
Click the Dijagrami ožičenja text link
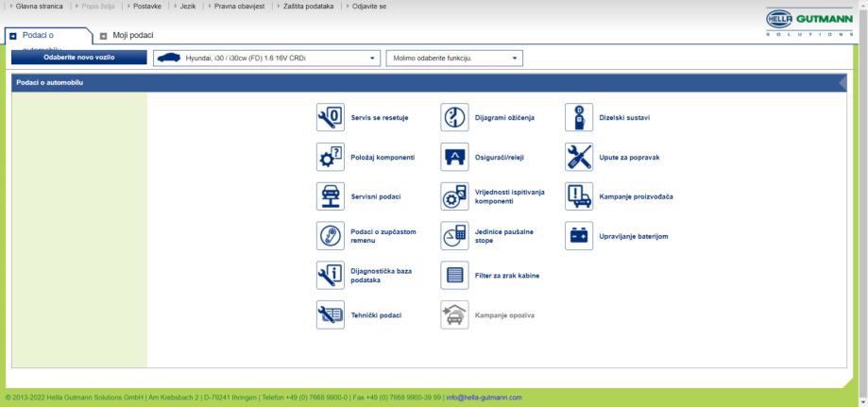[505, 117]
